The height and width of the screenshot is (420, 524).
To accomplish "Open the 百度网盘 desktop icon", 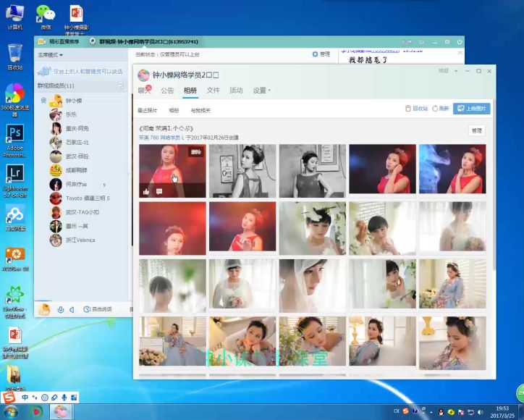I will [x=14, y=218].
